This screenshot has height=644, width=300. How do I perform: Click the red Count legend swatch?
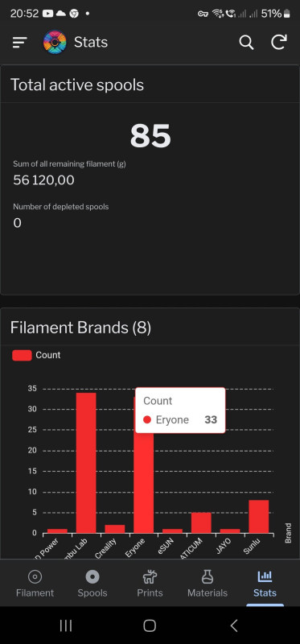22,355
